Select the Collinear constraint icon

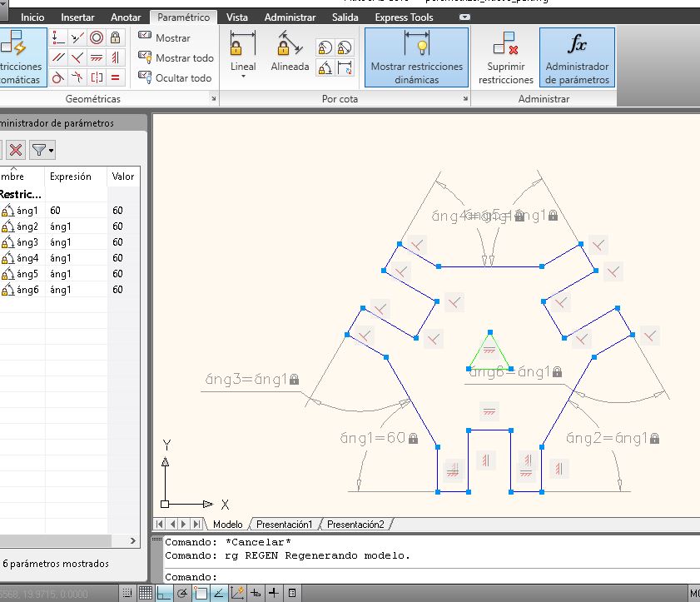point(77,37)
